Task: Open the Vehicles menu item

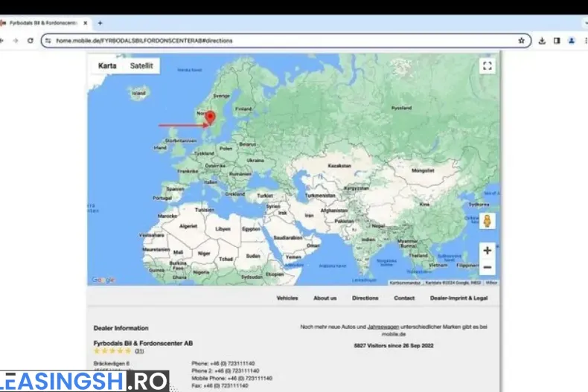Action: [287, 298]
